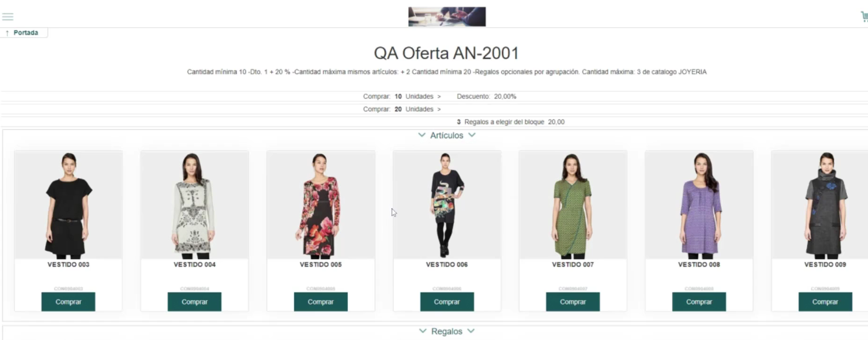Open the VESTIDO 006 product image
Viewport: 868px width, 340px height.
click(x=447, y=205)
